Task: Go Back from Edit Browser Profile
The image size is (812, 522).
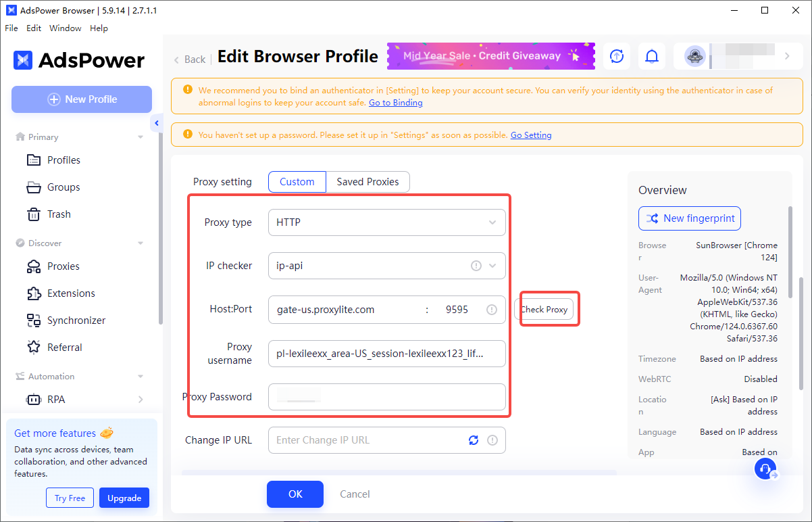Action: [x=190, y=60]
